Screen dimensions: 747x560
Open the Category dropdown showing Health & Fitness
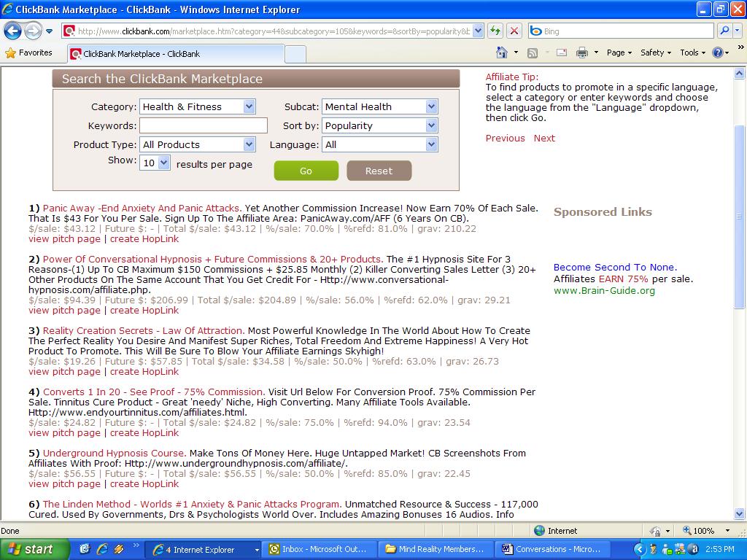click(x=197, y=106)
